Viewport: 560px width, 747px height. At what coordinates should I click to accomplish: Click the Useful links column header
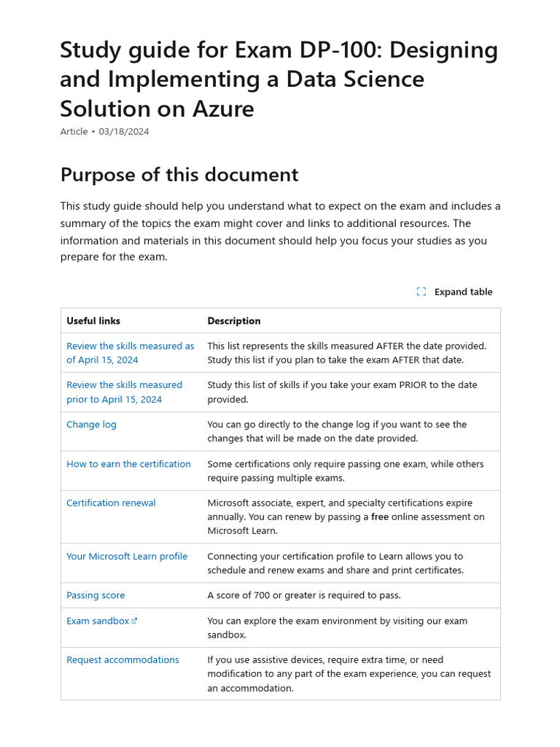pos(93,321)
